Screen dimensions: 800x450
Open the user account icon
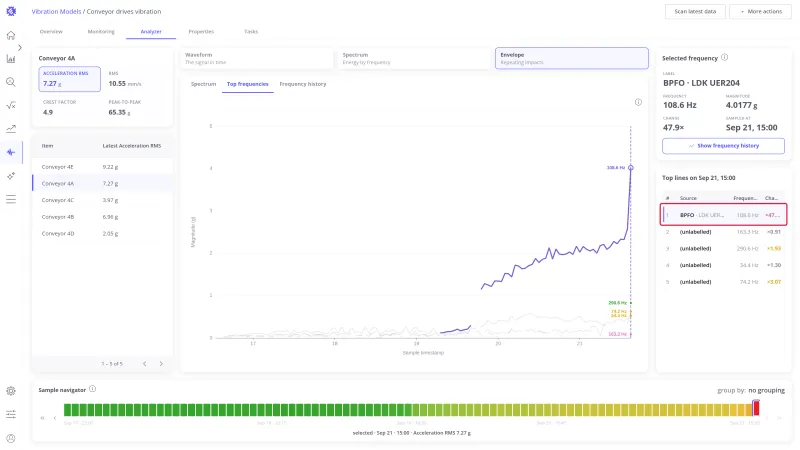tap(11, 438)
